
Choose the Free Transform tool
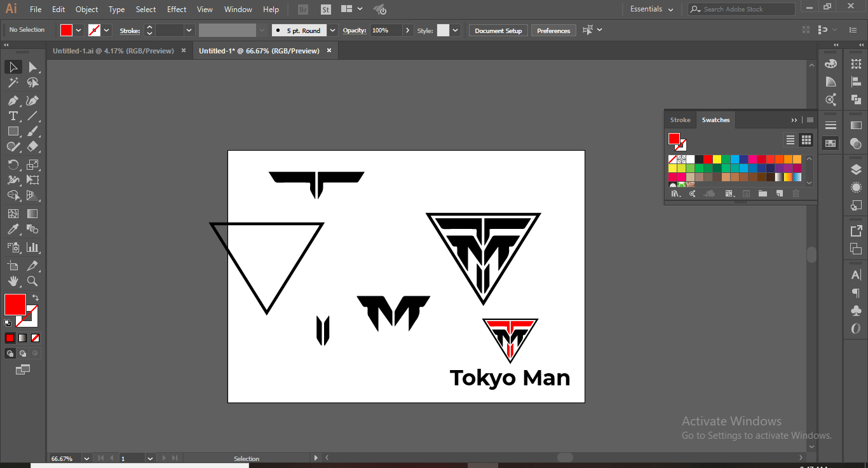[32, 180]
